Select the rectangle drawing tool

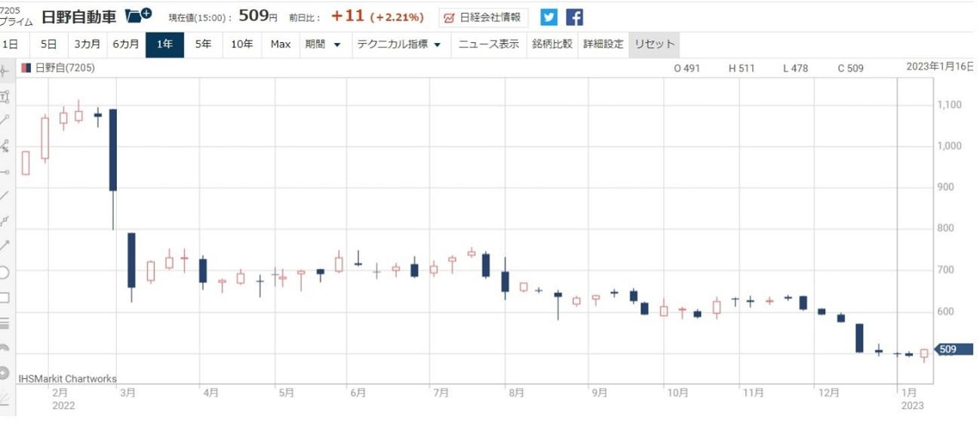[x=5, y=297]
